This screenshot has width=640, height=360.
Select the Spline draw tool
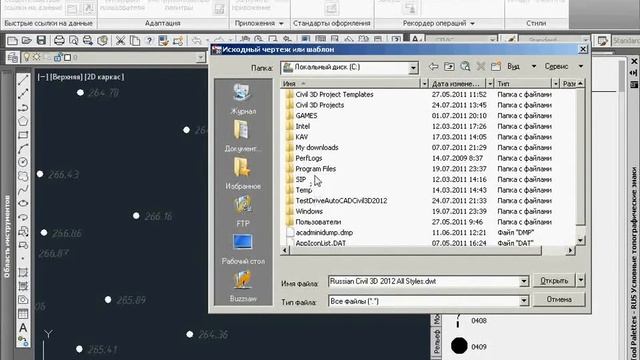23,189
